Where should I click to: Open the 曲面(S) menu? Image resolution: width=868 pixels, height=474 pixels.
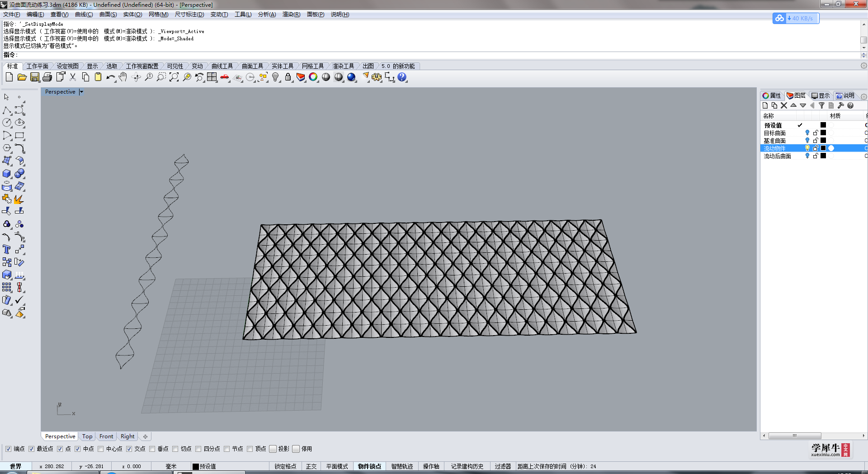(108, 14)
